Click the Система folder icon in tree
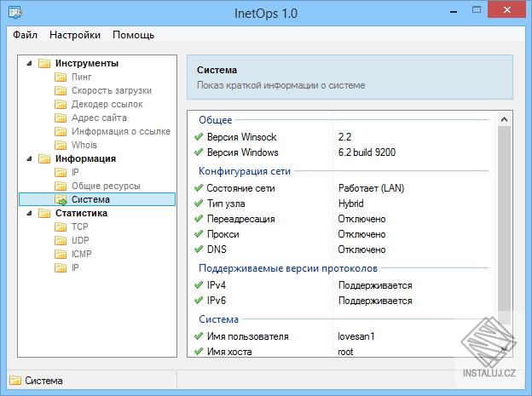The image size is (532, 396). pos(61,199)
